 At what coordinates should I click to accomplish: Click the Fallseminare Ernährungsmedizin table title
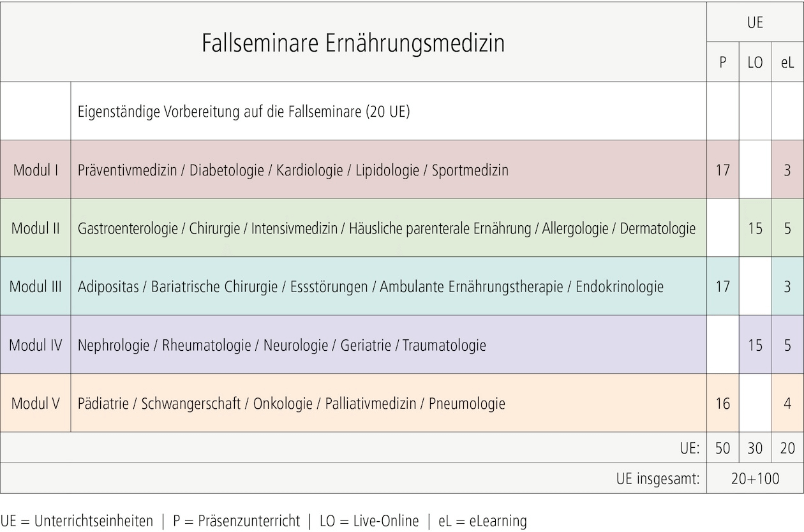[x=353, y=43]
